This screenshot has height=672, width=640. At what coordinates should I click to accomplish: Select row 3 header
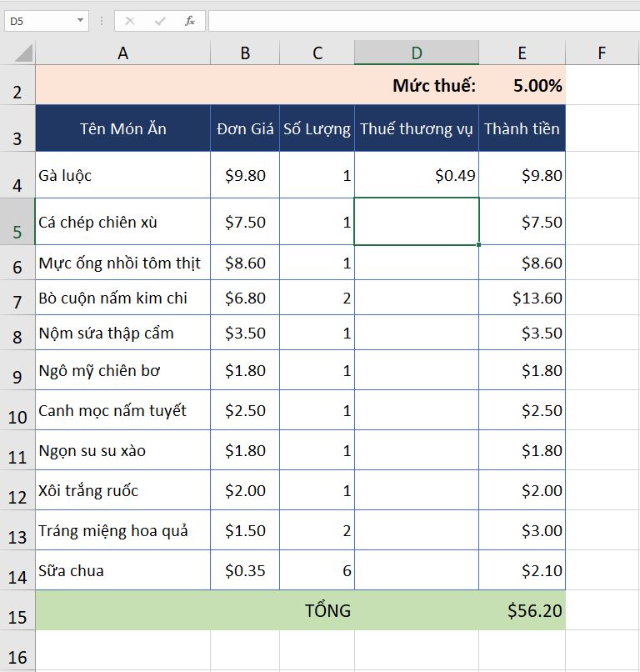click(x=17, y=128)
